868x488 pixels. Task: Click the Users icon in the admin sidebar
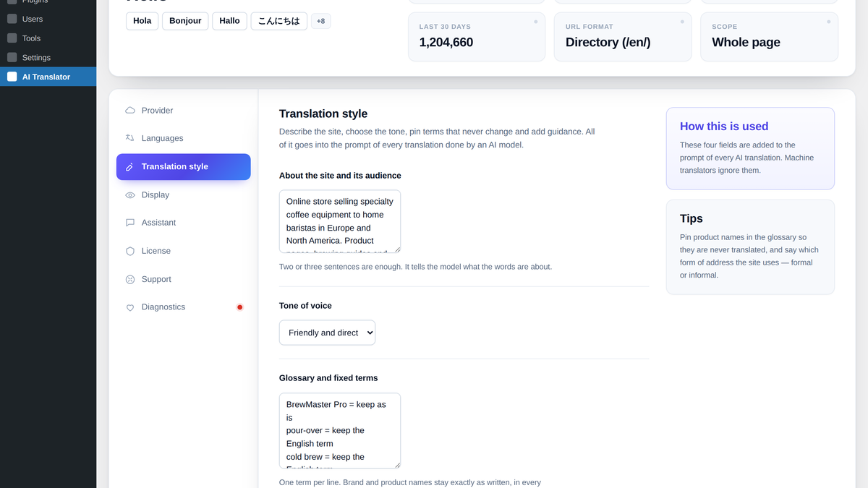click(x=12, y=19)
